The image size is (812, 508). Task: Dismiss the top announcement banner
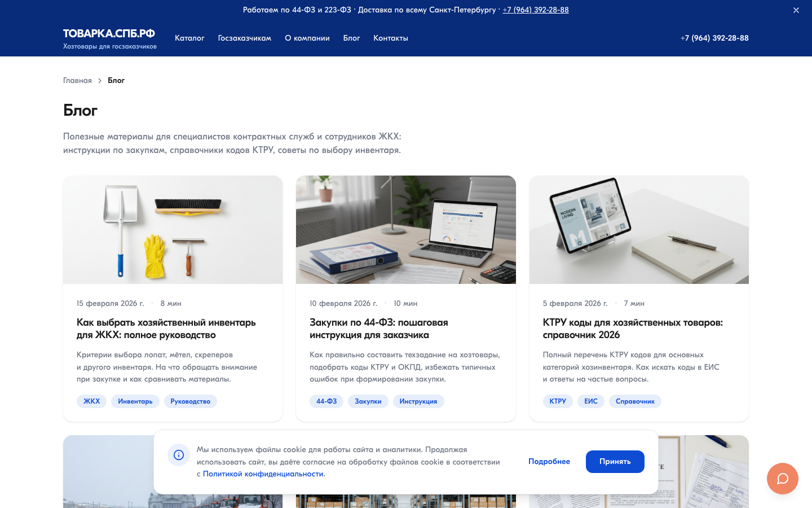point(796,10)
